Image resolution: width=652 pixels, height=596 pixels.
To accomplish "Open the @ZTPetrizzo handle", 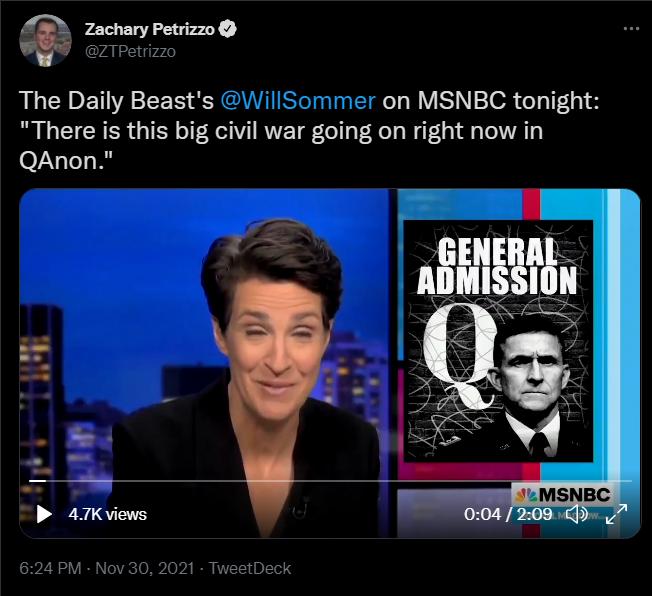I will [130, 52].
